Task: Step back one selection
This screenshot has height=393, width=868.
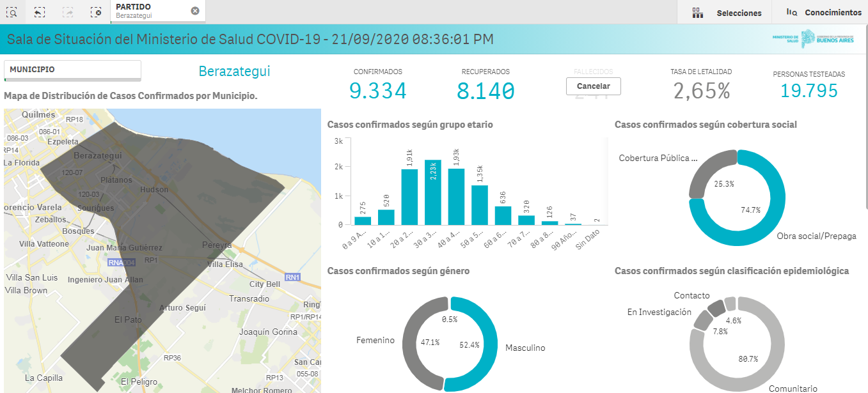Action: [40, 12]
